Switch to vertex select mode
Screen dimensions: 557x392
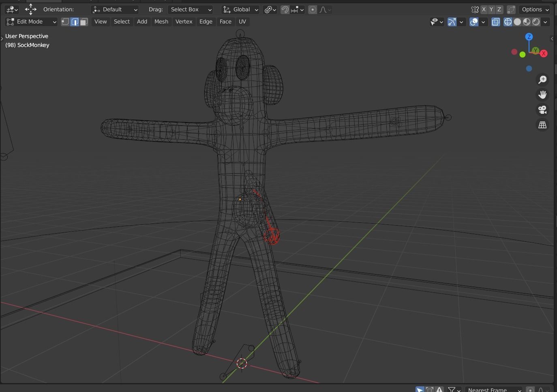[65, 22]
